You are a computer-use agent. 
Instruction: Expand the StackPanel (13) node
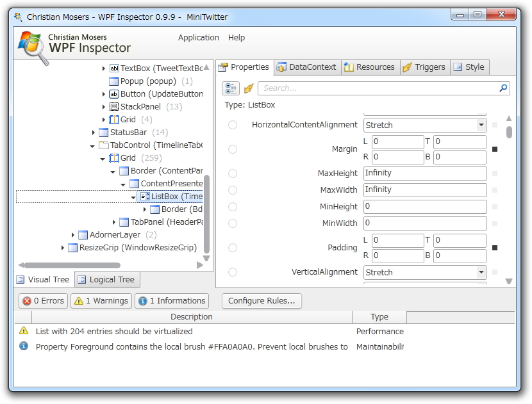point(103,107)
